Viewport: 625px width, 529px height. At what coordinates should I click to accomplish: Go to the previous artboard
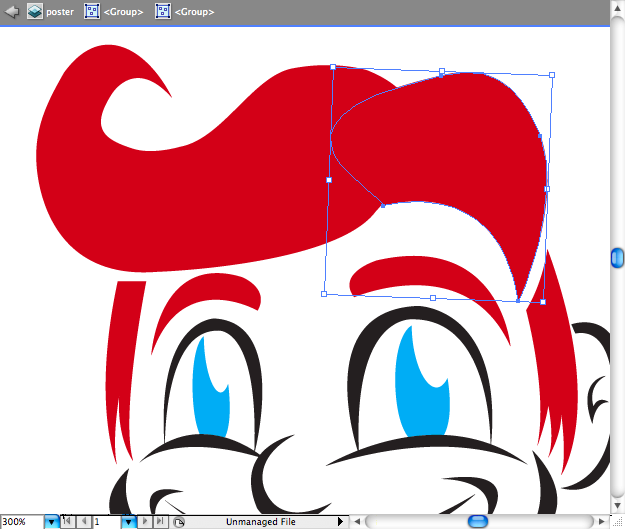point(84,521)
